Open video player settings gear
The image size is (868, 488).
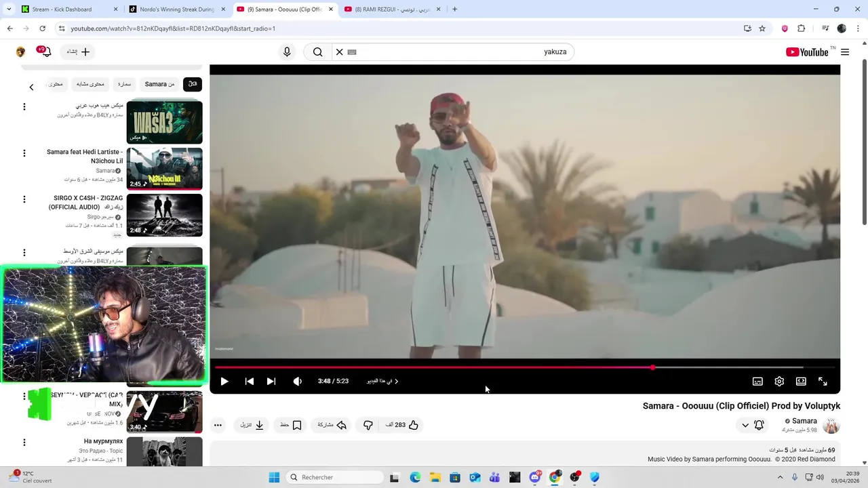779,382
